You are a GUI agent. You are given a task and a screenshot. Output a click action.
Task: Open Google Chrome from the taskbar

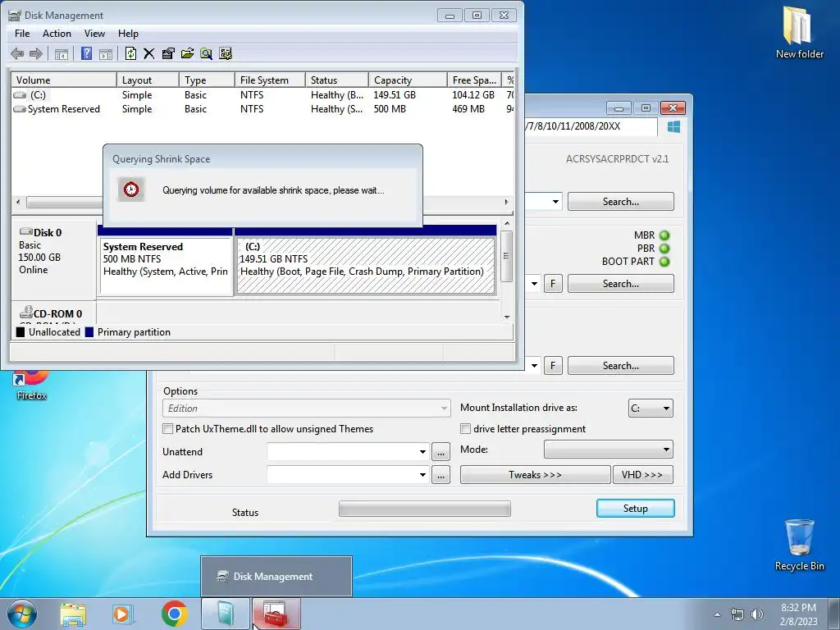tap(174, 614)
